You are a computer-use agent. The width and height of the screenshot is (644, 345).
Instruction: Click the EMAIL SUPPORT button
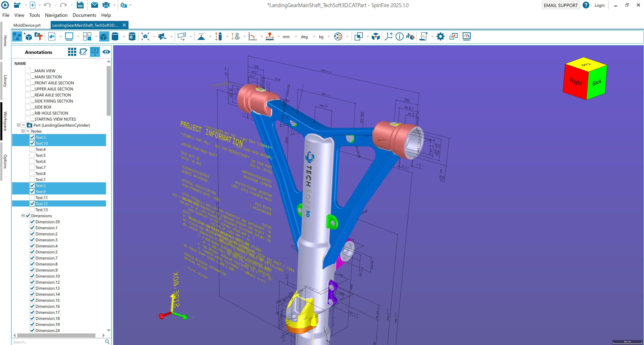click(x=560, y=5)
